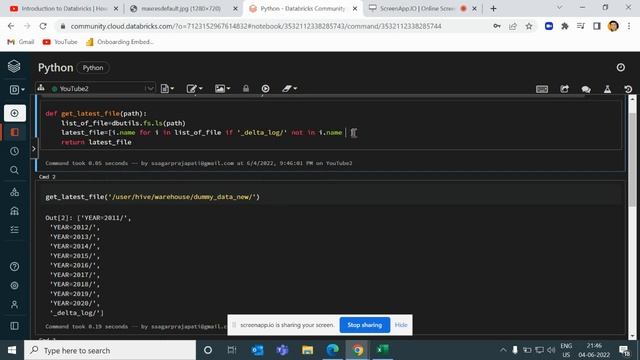Reload the page

[x=43, y=26]
